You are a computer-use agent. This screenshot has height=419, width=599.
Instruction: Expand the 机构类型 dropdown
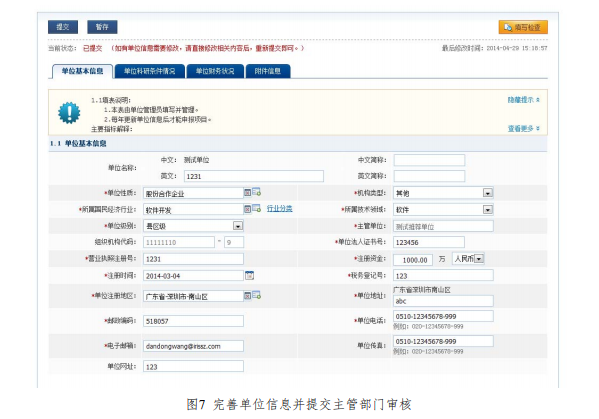click(x=487, y=193)
